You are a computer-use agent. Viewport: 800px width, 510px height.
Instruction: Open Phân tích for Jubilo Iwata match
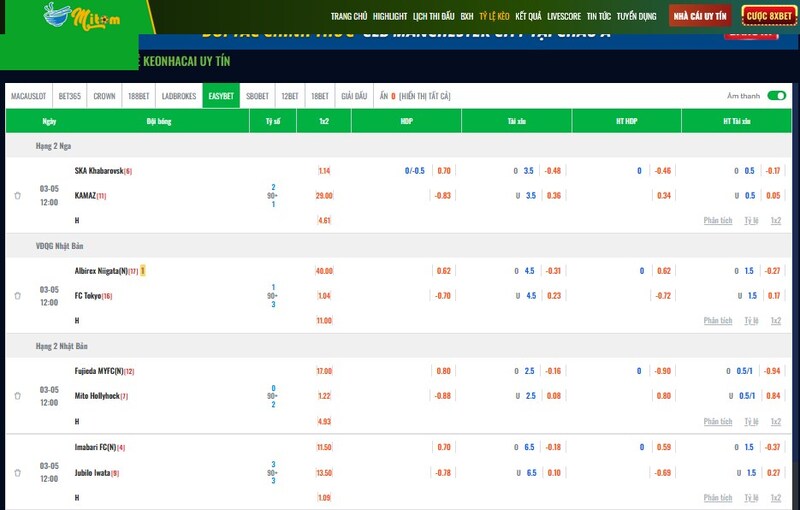click(718, 497)
